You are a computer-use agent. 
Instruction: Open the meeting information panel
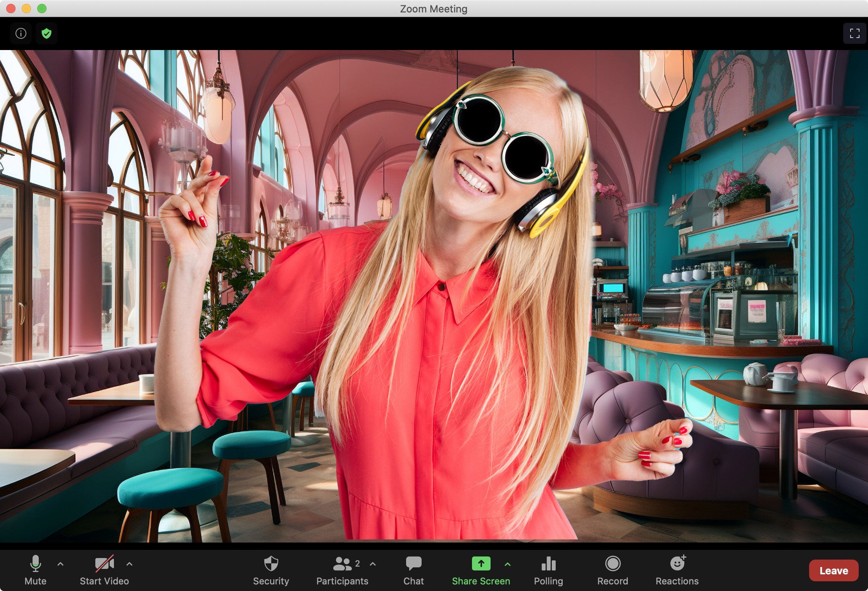(21, 33)
